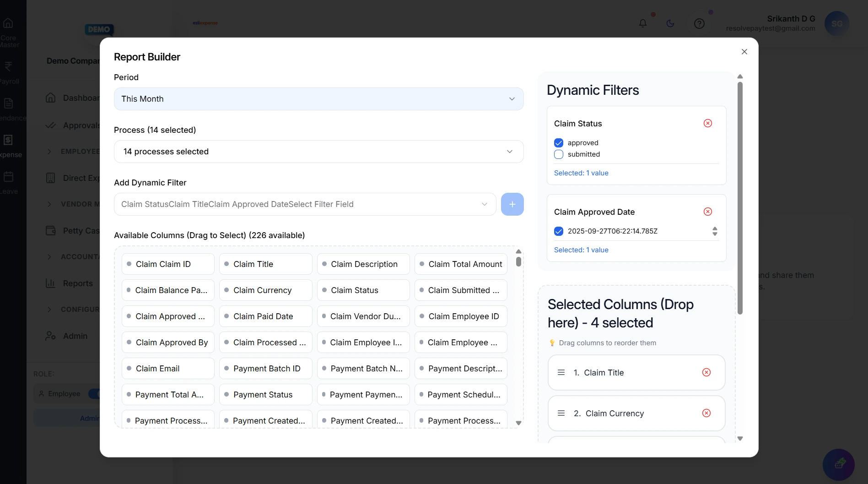
Task: Open the notifications bell icon
Action: click(x=642, y=23)
